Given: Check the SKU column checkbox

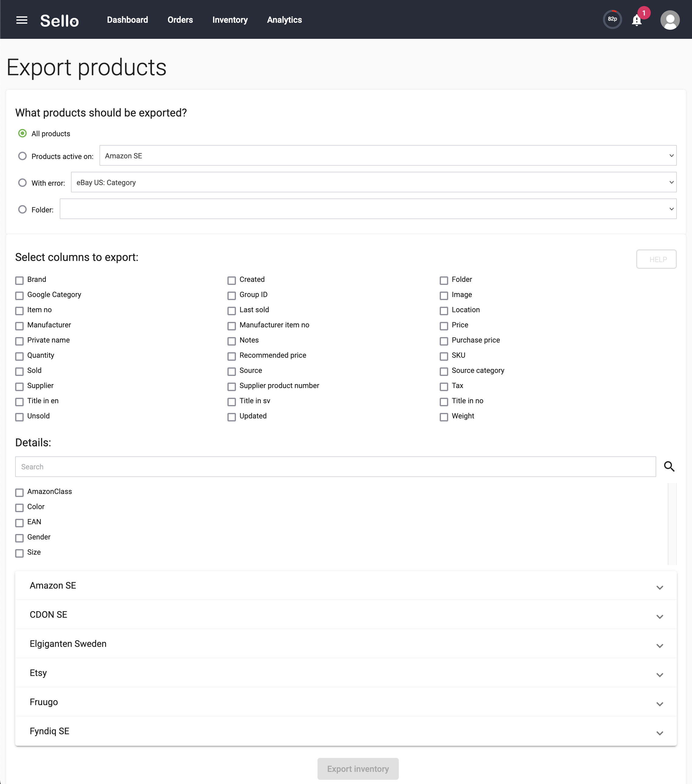Looking at the screenshot, I should tap(444, 356).
